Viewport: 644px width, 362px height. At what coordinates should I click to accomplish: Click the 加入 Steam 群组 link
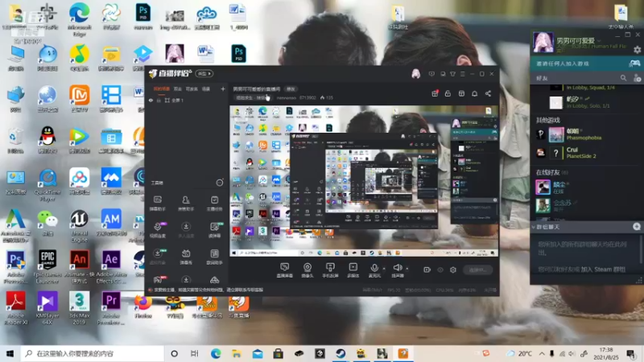point(605,269)
